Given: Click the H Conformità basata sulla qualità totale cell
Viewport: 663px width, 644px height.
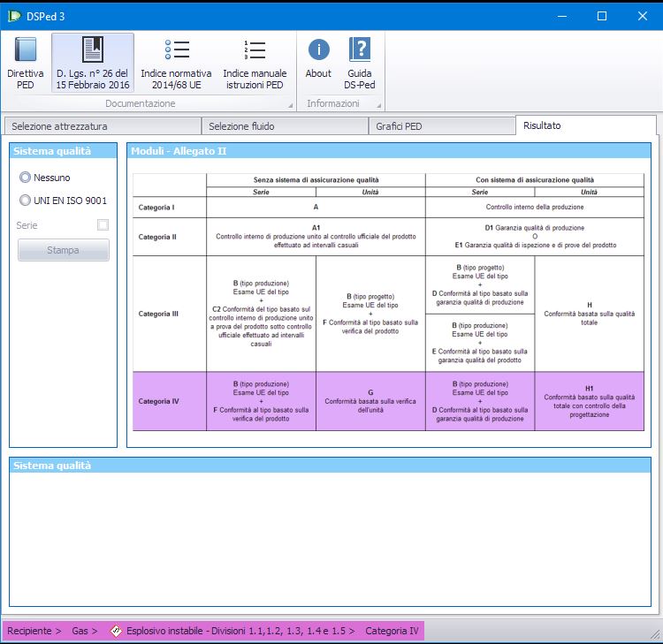Looking at the screenshot, I should (590, 314).
